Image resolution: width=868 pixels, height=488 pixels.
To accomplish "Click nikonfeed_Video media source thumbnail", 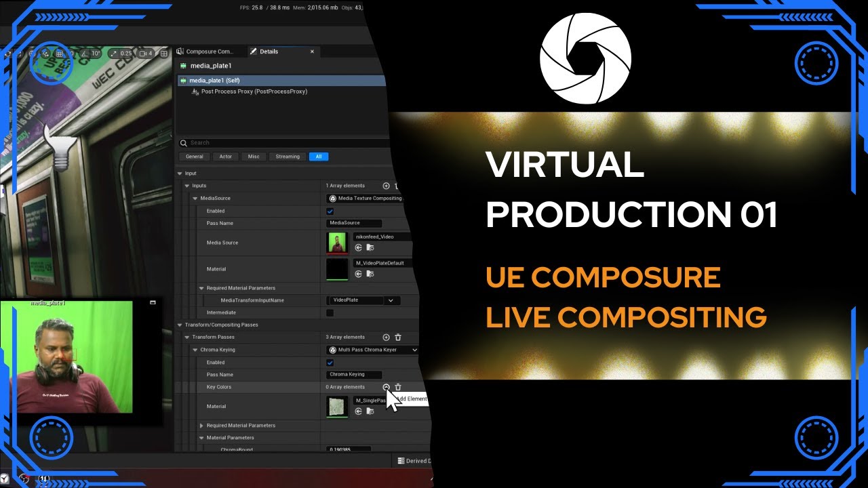I will click(337, 243).
